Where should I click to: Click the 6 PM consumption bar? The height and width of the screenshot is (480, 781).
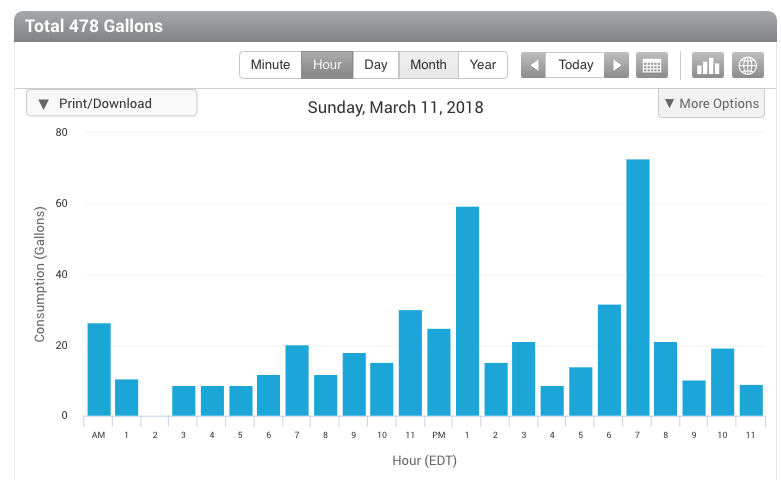click(x=609, y=360)
